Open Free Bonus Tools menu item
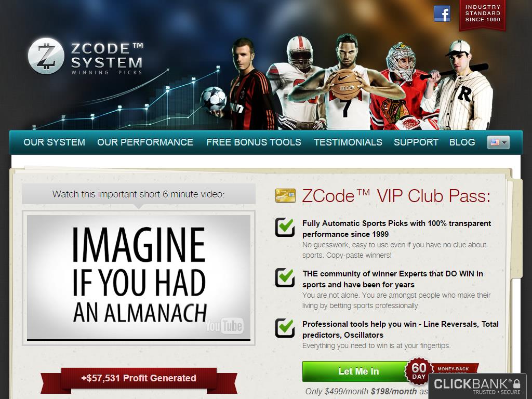Screen dimensions: 532x399 click(x=254, y=142)
